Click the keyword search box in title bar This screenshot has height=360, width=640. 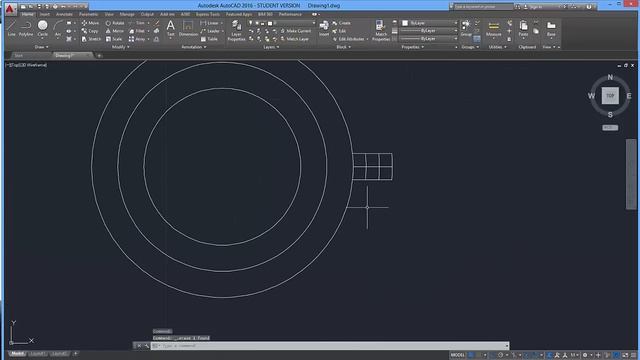(x=483, y=7)
